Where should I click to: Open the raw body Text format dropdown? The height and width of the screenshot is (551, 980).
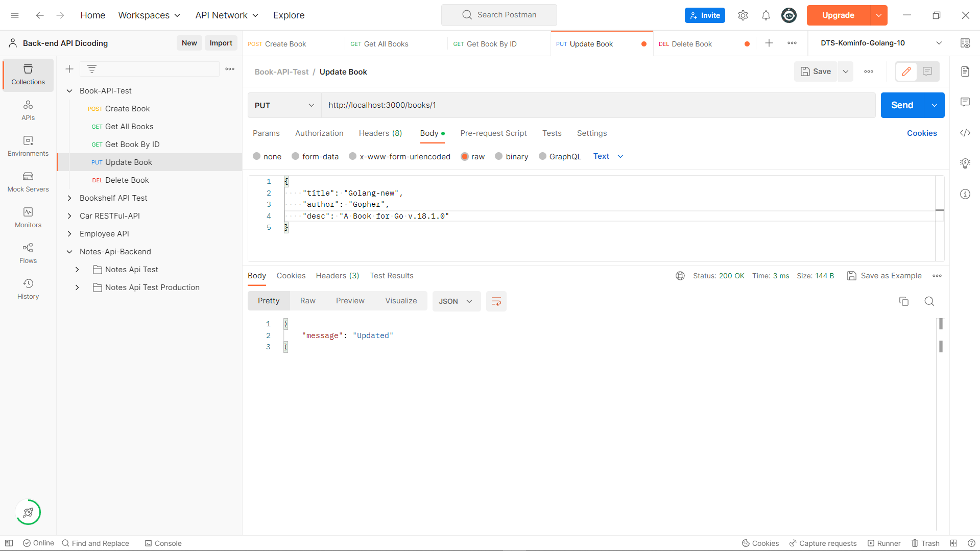pyautogui.click(x=608, y=156)
